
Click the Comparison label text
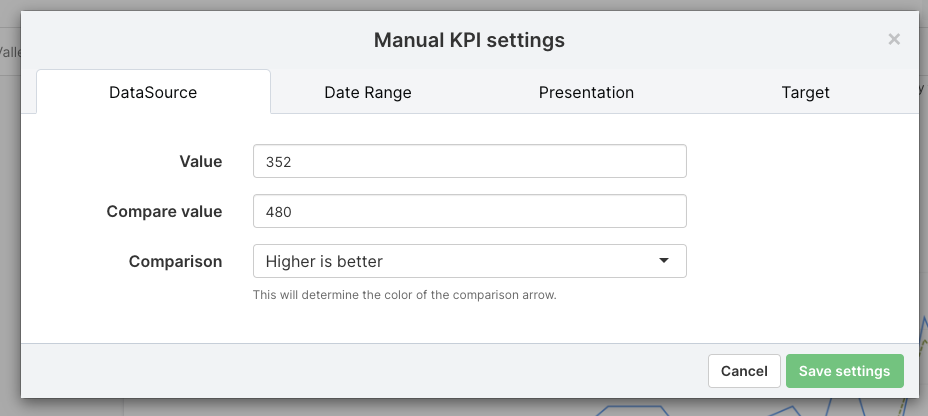pos(175,261)
